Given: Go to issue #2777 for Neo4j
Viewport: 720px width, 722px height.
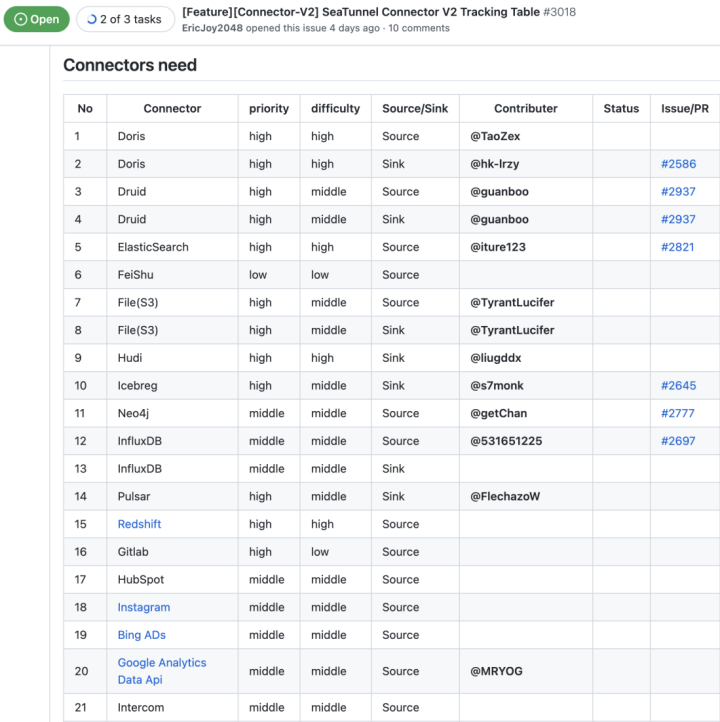Looking at the screenshot, I should pos(678,413).
